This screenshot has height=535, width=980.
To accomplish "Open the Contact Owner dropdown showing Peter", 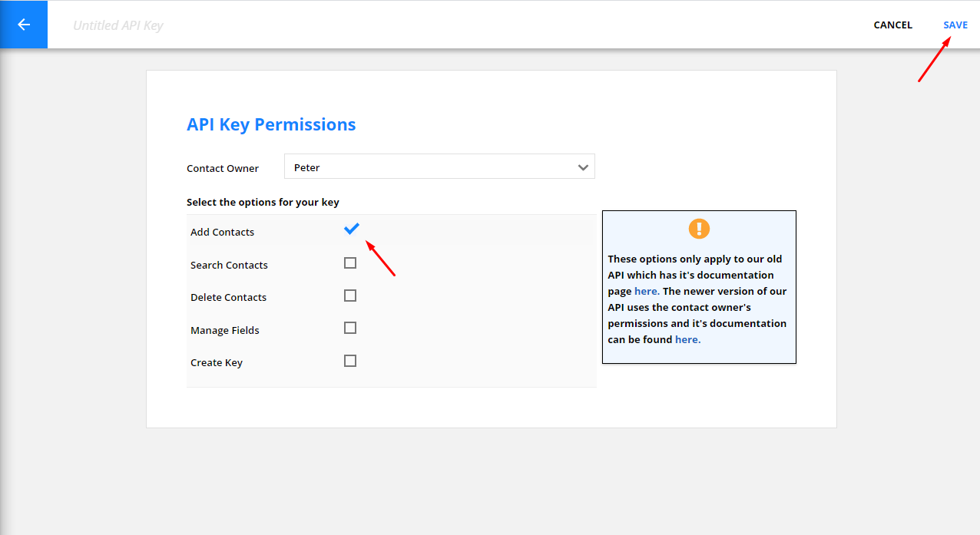I will [439, 167].
